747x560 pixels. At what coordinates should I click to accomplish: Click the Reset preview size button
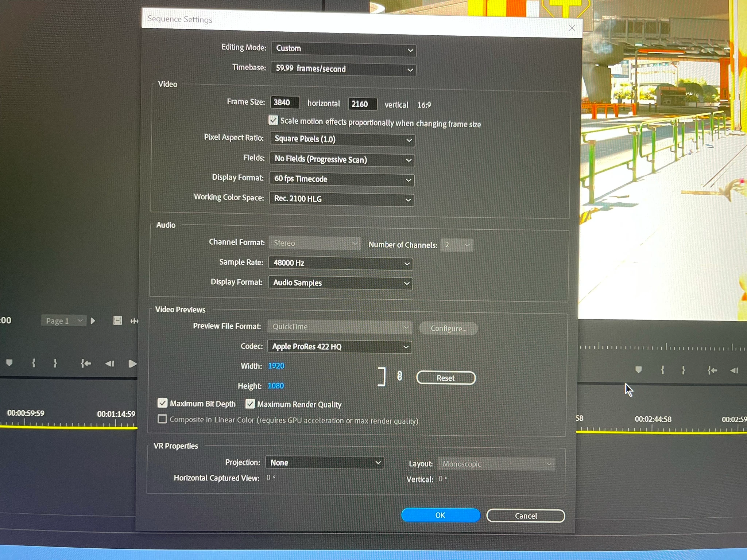click(446, 378)
